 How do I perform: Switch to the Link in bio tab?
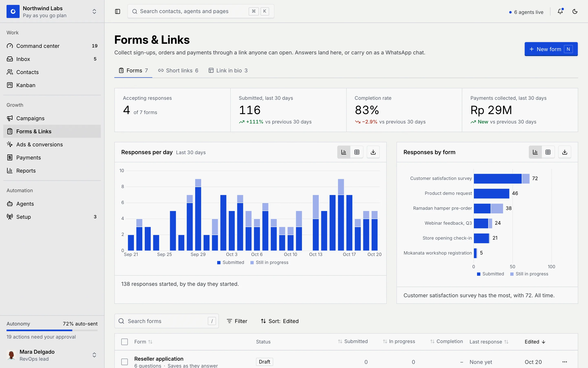click(x=228, y=71)
